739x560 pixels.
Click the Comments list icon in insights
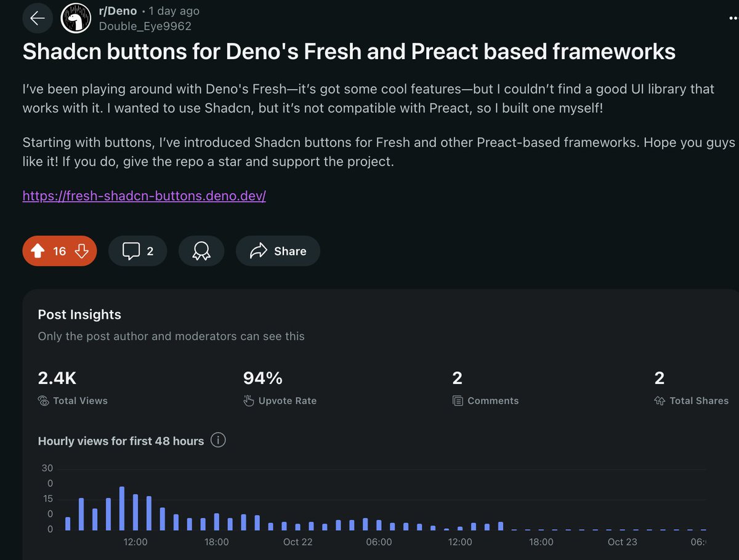click(458, 401)
